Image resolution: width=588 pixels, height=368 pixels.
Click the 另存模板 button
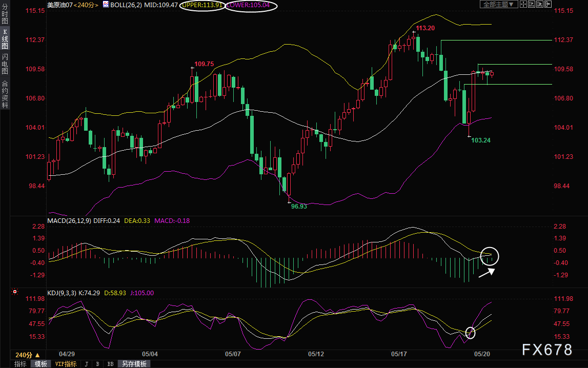pos(134,364)
